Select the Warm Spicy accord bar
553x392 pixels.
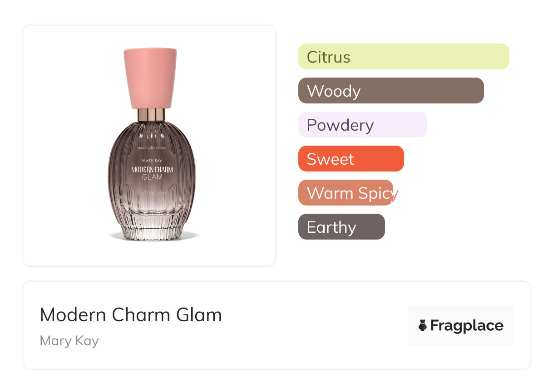coord(346,193)
